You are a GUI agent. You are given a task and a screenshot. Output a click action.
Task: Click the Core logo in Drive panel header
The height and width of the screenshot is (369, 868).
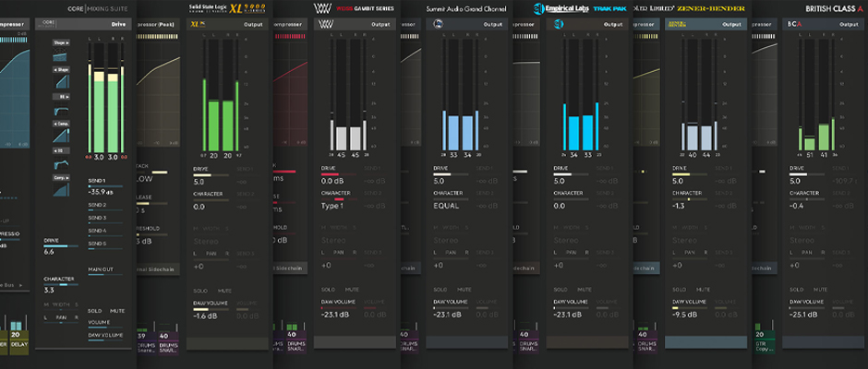[45, 24]
